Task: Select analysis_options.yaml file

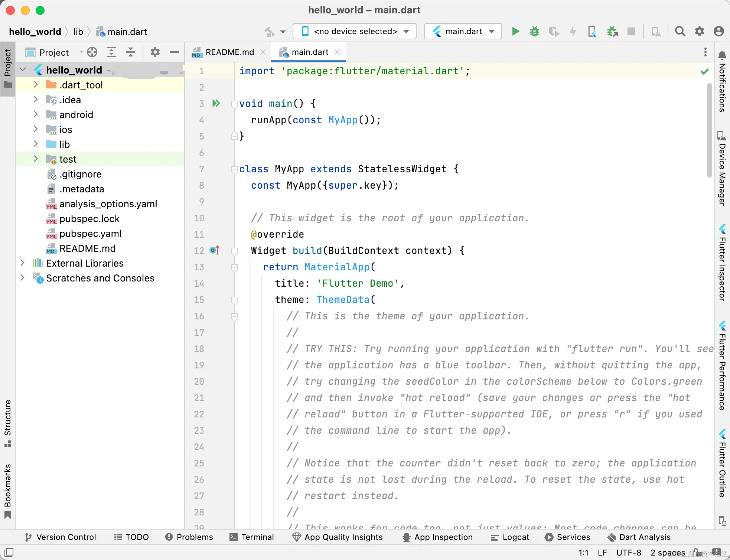Action: 108,204
